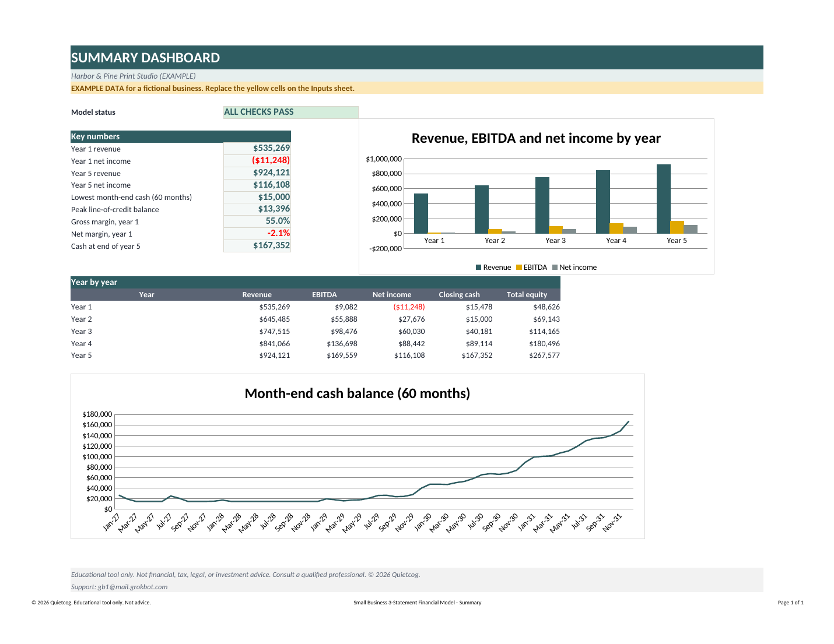Click Year 1 closing cash cell $15,478

[479, 307]
